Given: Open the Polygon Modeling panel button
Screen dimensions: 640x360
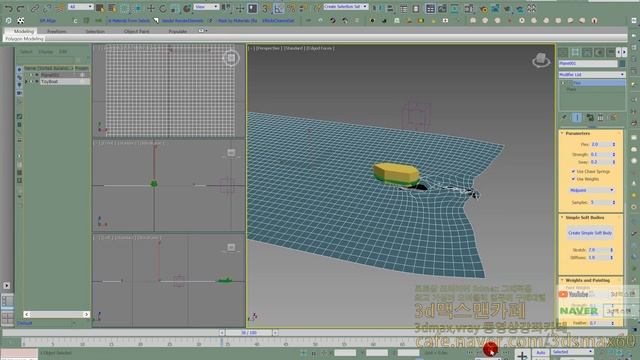Looking at the screenshot, I should coord(24,39).
